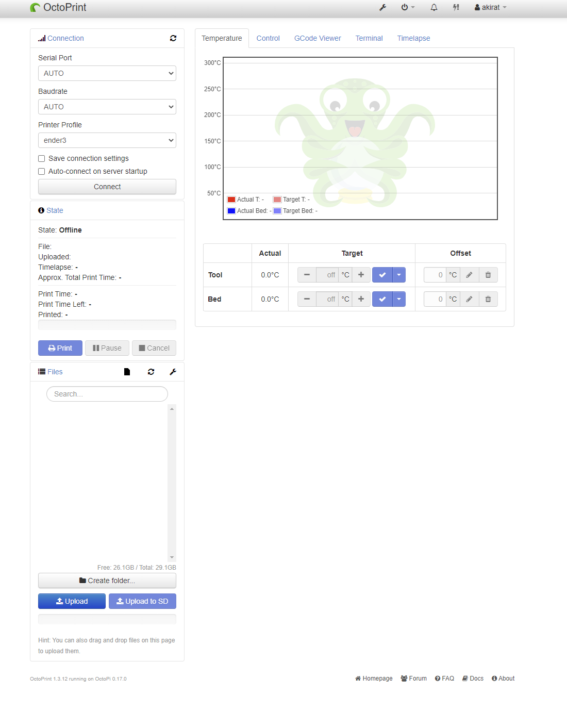567x728 pixels.
Task: Click Upload to SD
Action: coord(142,601)
